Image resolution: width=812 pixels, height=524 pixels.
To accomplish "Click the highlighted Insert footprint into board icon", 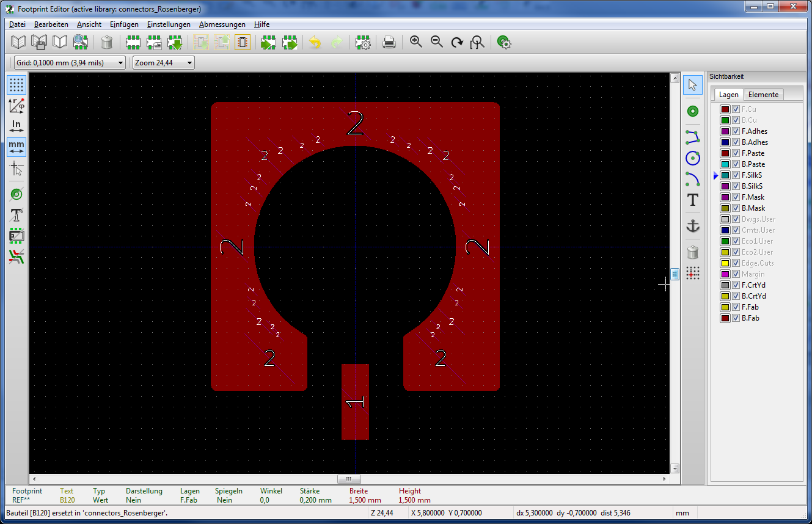I will (x=243, y=42).
